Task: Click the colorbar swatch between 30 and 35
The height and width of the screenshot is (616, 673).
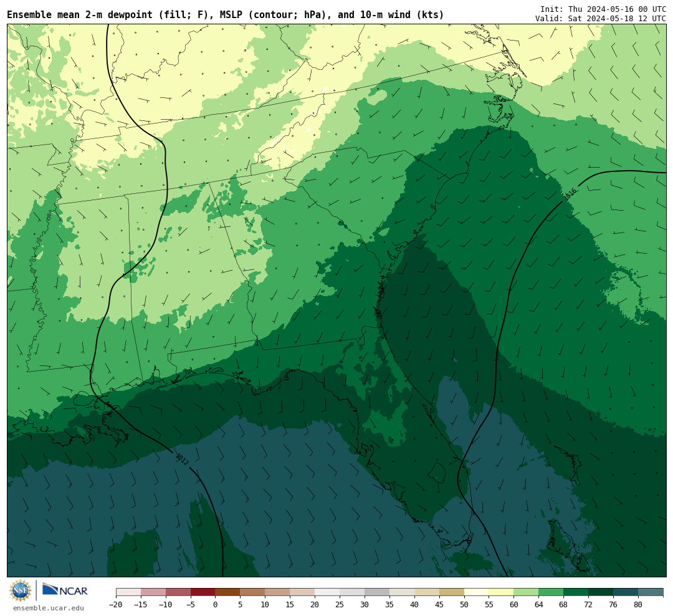Action: pyautogui.click(x=377, y=592)
